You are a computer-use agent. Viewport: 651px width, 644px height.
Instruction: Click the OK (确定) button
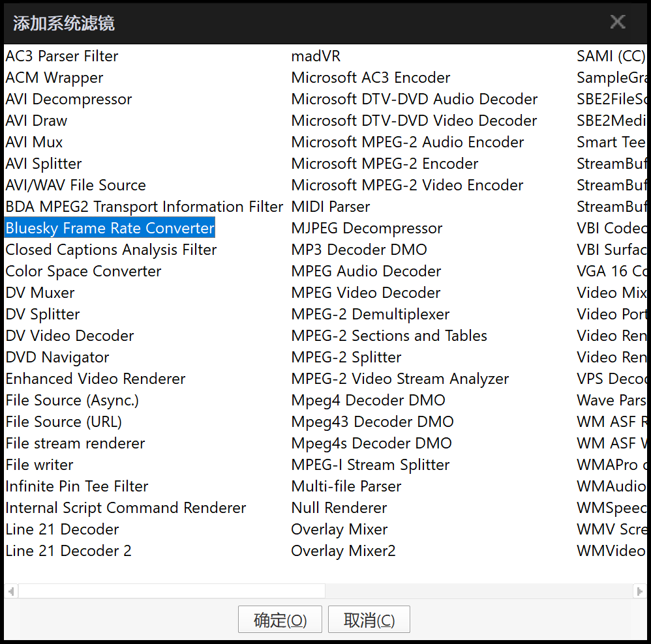pos(280,620)
